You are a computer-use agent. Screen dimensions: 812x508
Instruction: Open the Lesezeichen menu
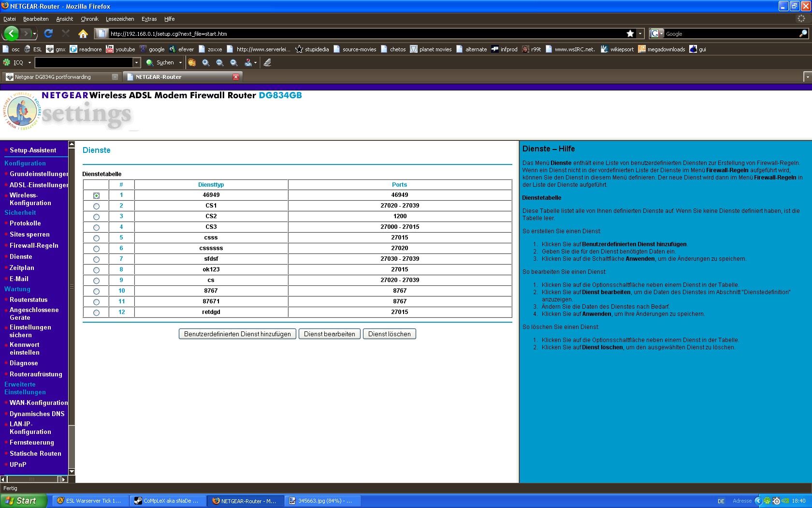[120, 19]
